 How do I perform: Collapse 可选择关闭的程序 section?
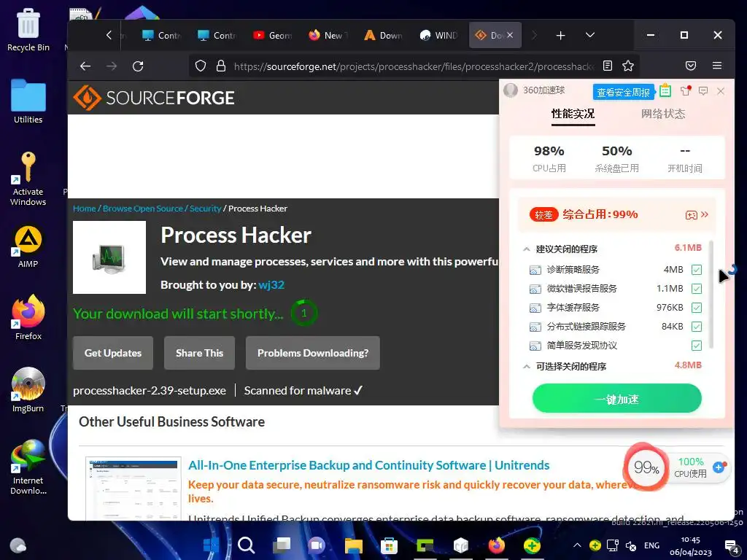coord(527,366)
